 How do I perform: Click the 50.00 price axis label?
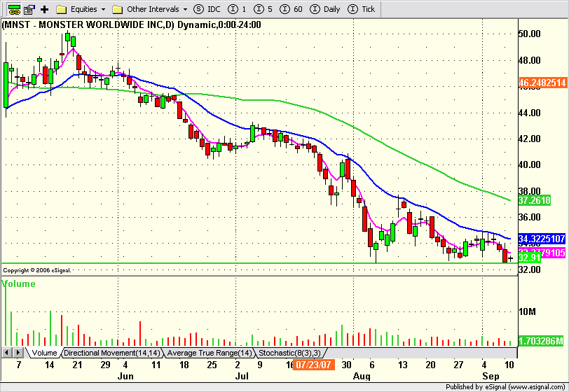530,34
